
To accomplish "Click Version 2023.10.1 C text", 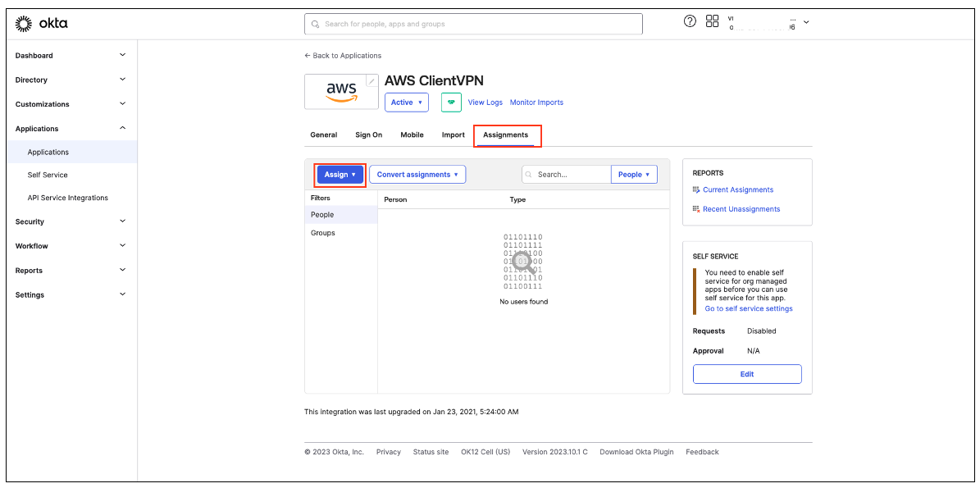I will (555, 452).
